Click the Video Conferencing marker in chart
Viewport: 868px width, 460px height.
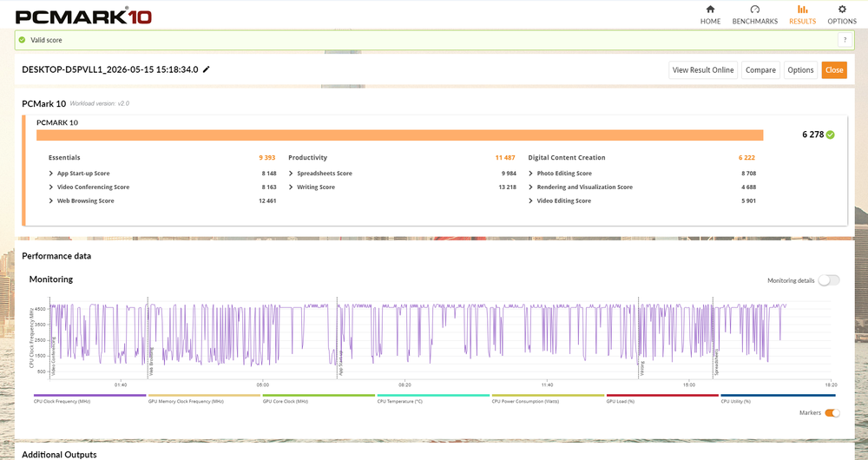[54, 357]
